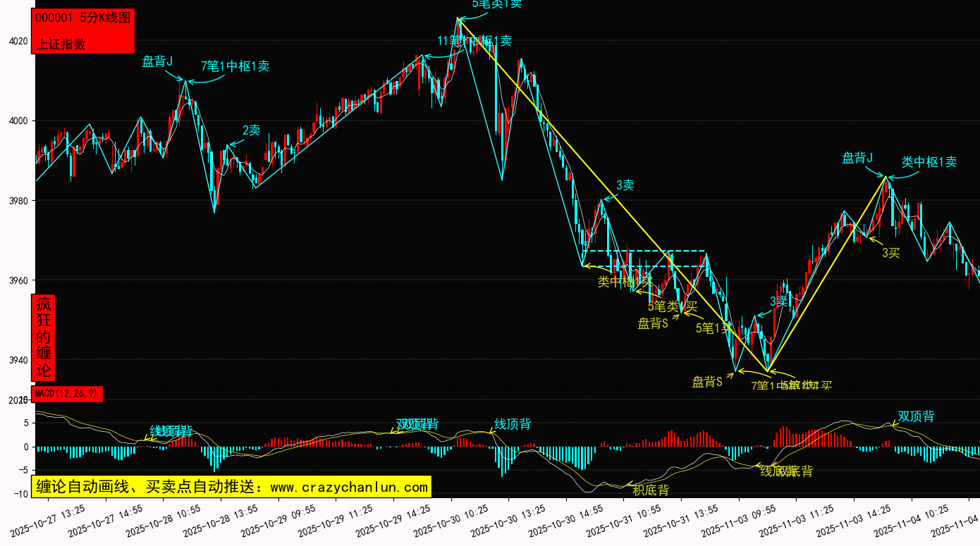Select the 上证指数 index name label
Image resolution: width=980 pixels, height=546 pixels.
[x=61, y=44]
